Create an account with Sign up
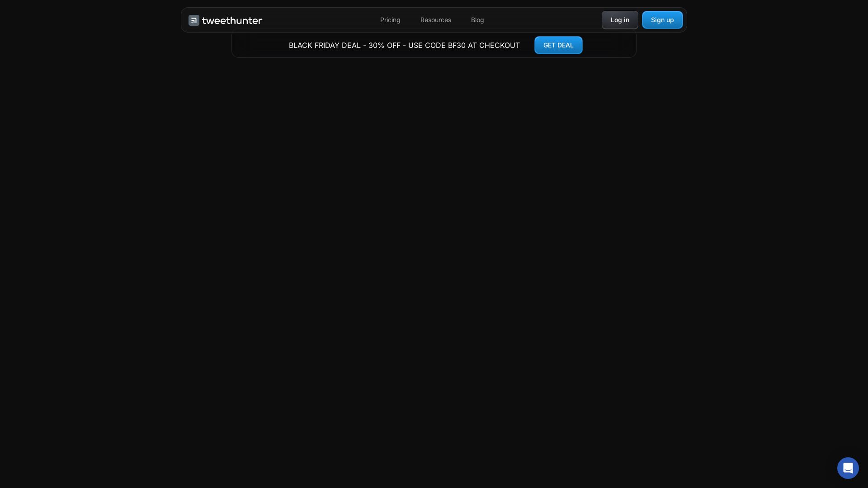 662,20
